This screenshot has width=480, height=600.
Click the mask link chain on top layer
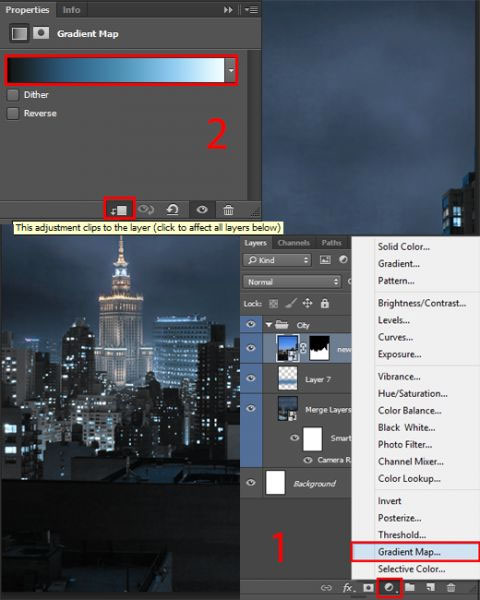click(303, 348)
